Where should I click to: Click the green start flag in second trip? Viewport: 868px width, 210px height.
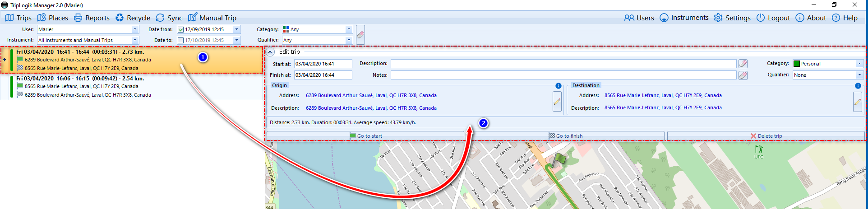(x=20, y=86)
